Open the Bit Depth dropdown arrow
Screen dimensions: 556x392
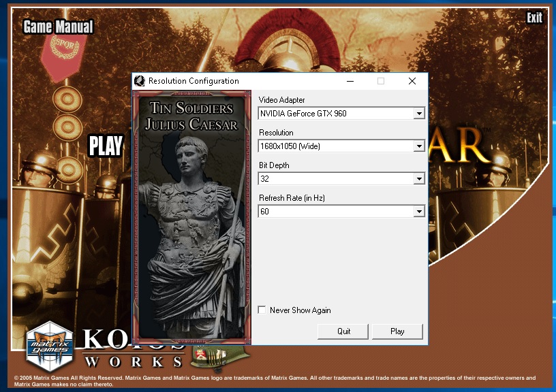pos(419,178)
